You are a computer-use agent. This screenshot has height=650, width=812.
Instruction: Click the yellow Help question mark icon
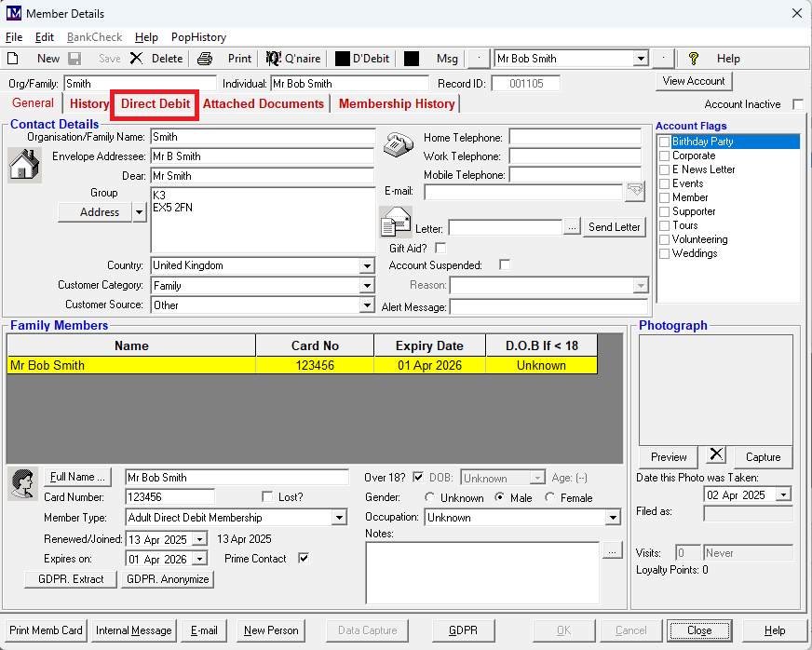click(x=693, y=59)
